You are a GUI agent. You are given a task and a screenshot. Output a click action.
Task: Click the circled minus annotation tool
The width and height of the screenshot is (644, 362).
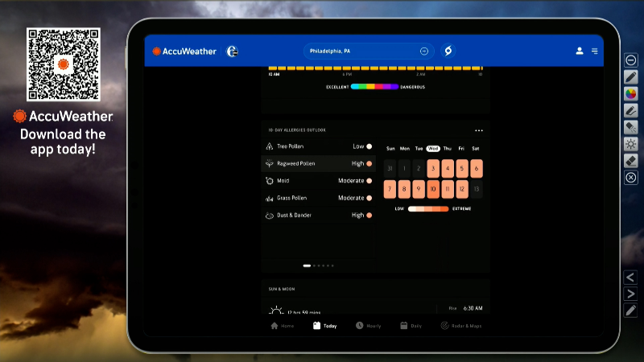pyautogui.click(x=631, y=60)
